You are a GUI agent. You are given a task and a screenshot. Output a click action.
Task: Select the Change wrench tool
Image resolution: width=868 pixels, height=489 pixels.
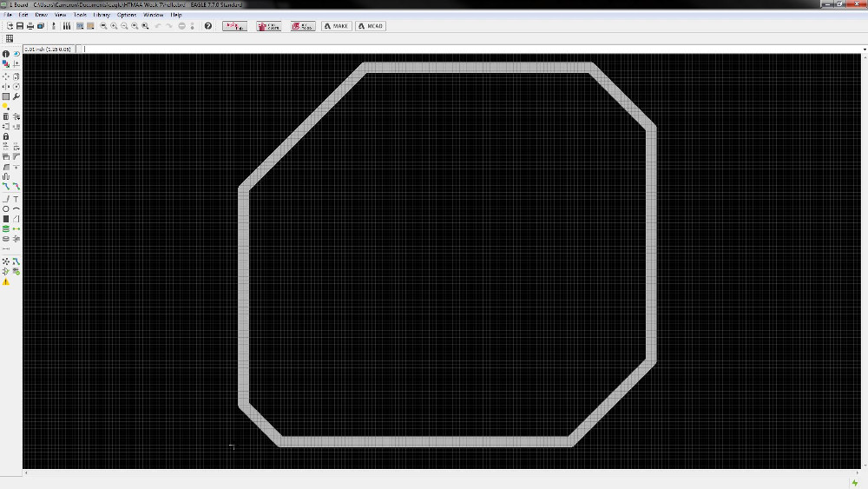pos(16,97)
